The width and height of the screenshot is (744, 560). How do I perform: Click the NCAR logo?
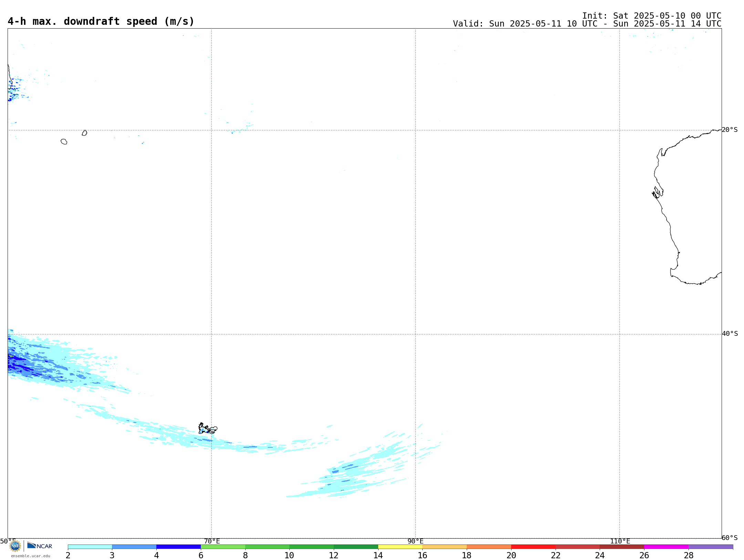[40, 546]
